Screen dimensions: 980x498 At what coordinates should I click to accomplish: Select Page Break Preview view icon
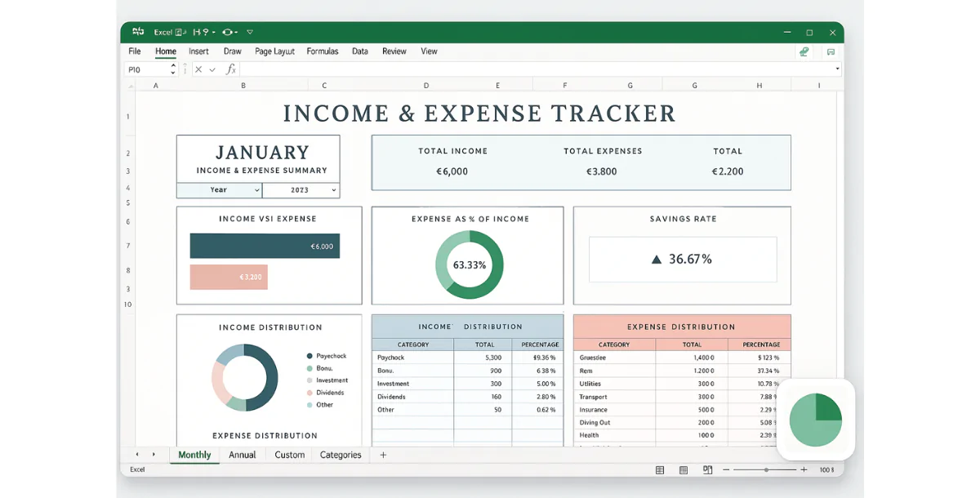[707, 469]
